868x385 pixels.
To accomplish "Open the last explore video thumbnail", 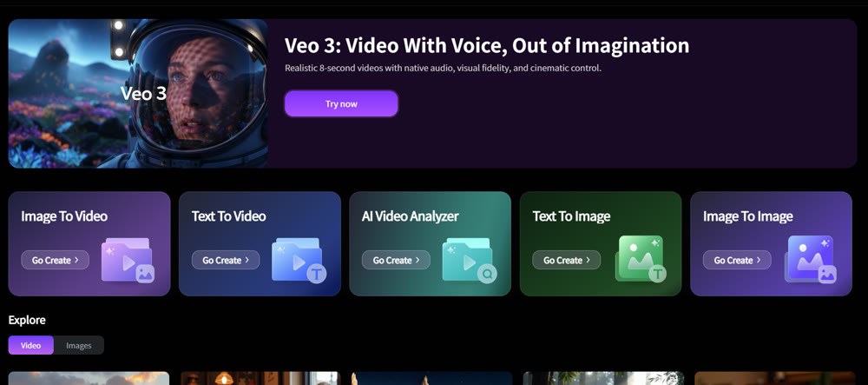I will click(x=775, y=378).
